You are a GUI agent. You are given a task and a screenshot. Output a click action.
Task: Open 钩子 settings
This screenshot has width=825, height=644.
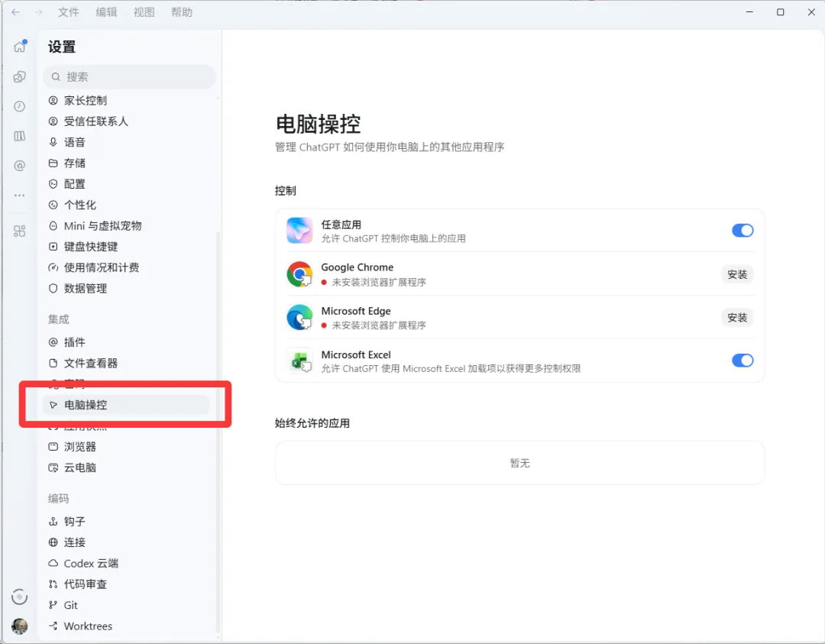[x=126, y=522]
